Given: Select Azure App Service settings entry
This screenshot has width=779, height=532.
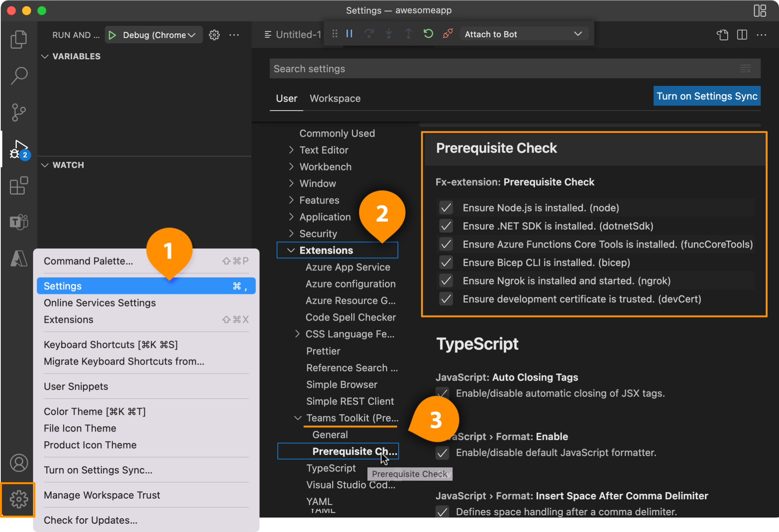Looking at the screenshot, I should [x=348, y=267].
